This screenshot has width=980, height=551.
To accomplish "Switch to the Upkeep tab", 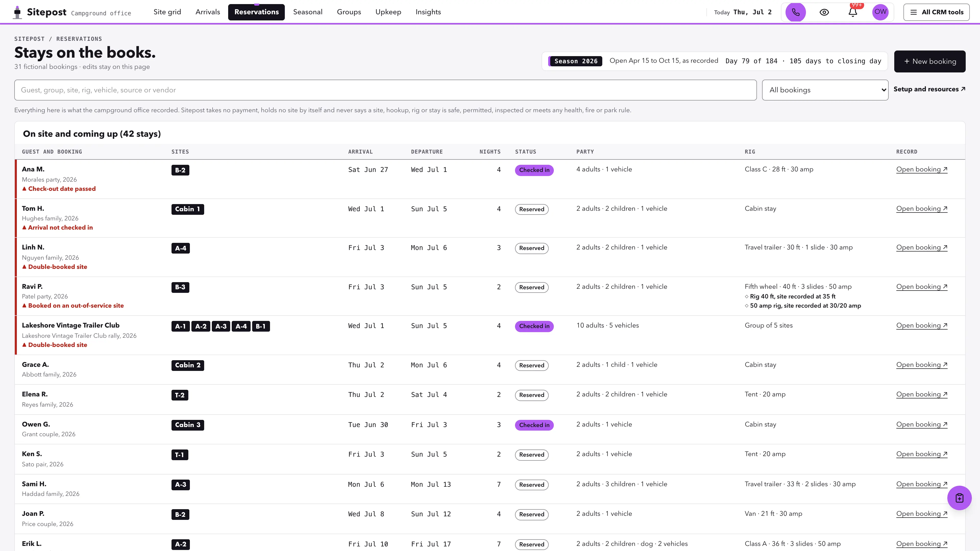I will (388, 12).
